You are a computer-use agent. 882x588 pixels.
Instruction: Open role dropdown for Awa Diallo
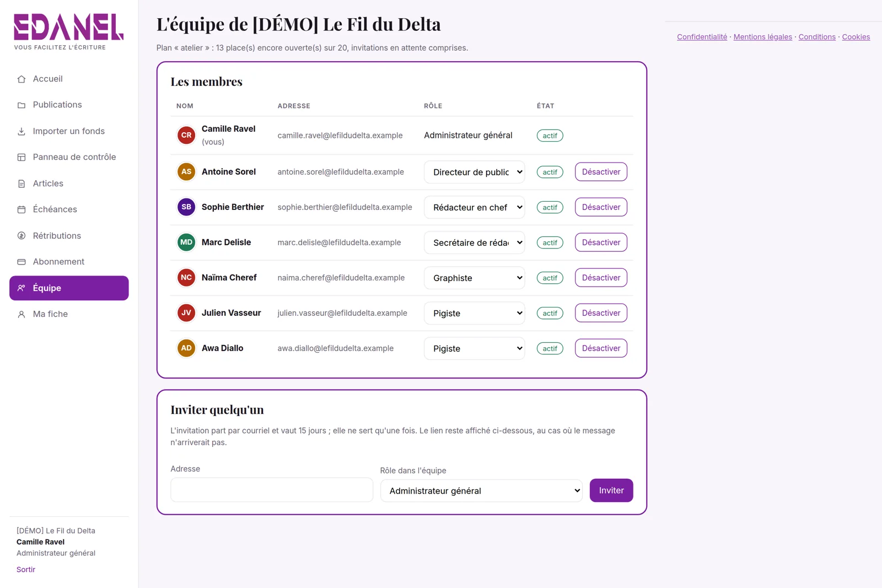(474, 348)
